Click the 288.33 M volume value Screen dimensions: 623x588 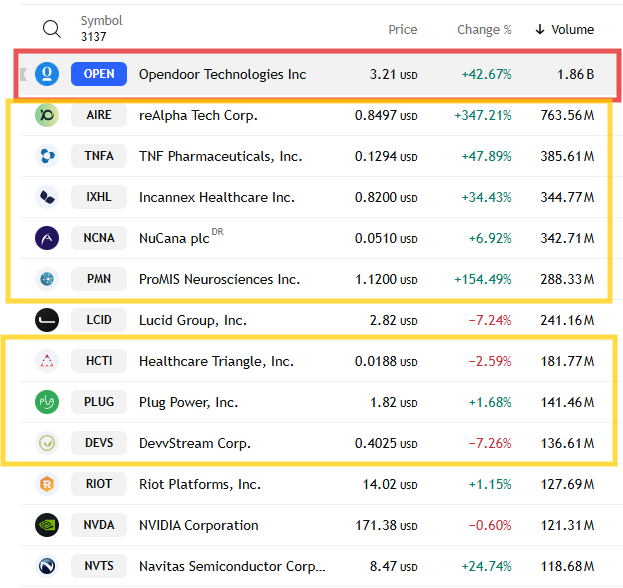tap(567, 279)
